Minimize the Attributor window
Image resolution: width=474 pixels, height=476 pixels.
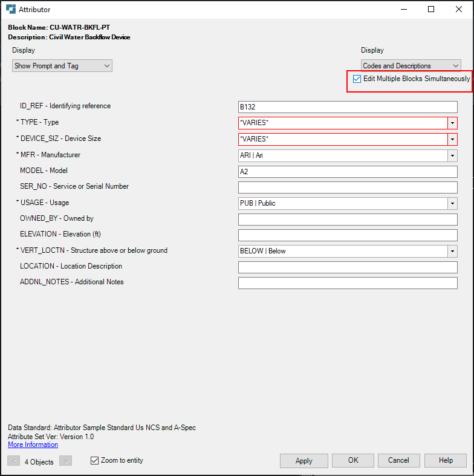(x=404, y=10)
